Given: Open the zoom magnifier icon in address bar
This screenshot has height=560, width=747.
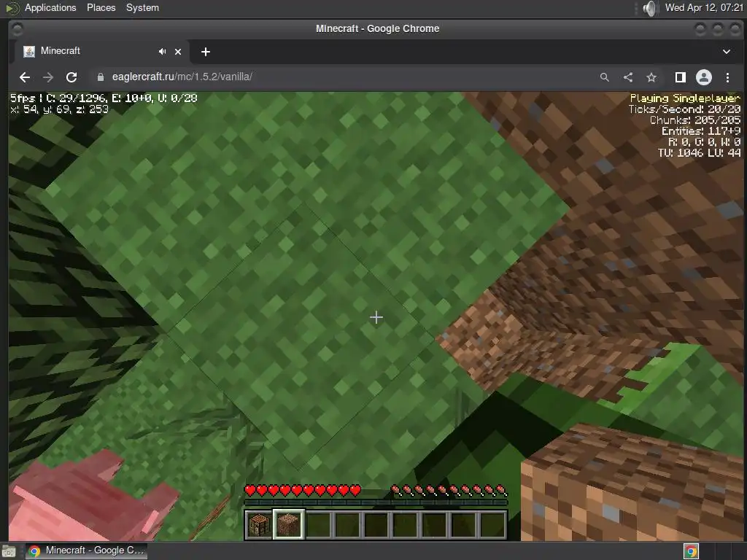Looking at the screenshot, I should (605, 77).
